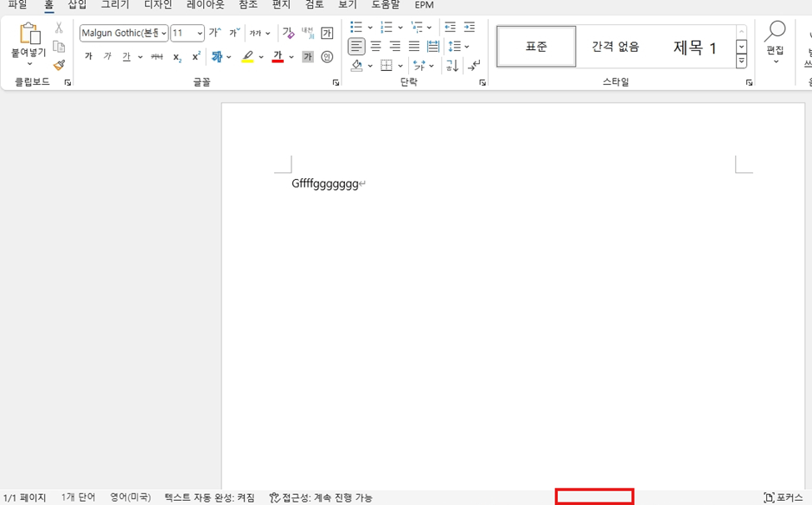Switch to the 레이아웃 tab
Viewport: 812px width, 505px height.
(206, 5)
